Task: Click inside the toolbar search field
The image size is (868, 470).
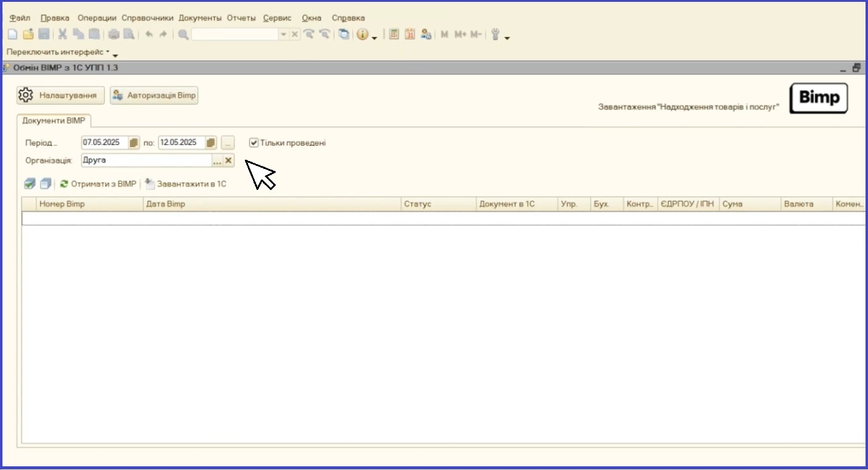Action: (x=235, y=35)
